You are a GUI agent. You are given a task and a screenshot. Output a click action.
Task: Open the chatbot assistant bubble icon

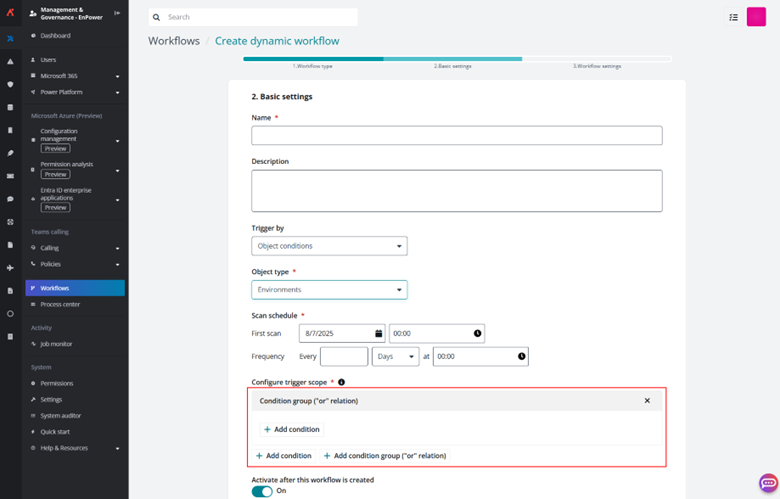coord(768,483)
